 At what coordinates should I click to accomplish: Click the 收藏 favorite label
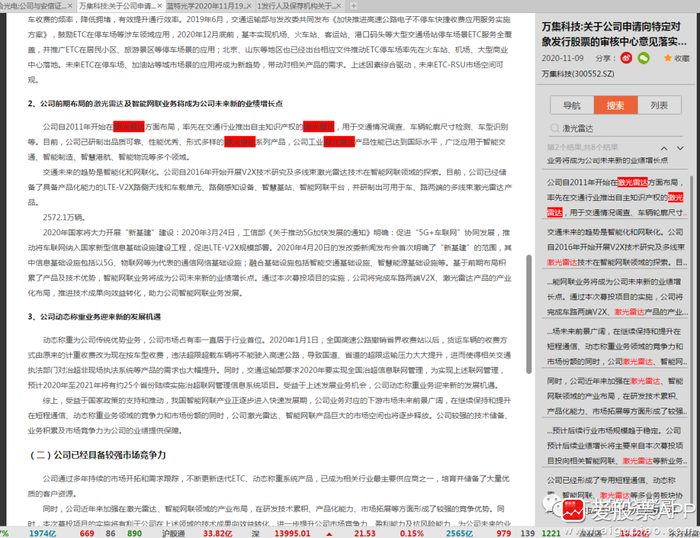point(682,58)
